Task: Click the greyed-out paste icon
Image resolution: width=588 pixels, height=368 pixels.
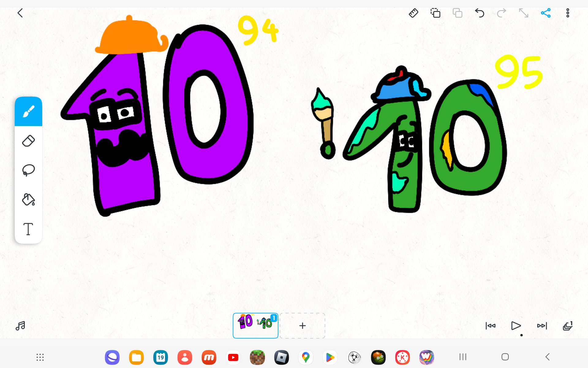Action: click(x=458, y=13)
